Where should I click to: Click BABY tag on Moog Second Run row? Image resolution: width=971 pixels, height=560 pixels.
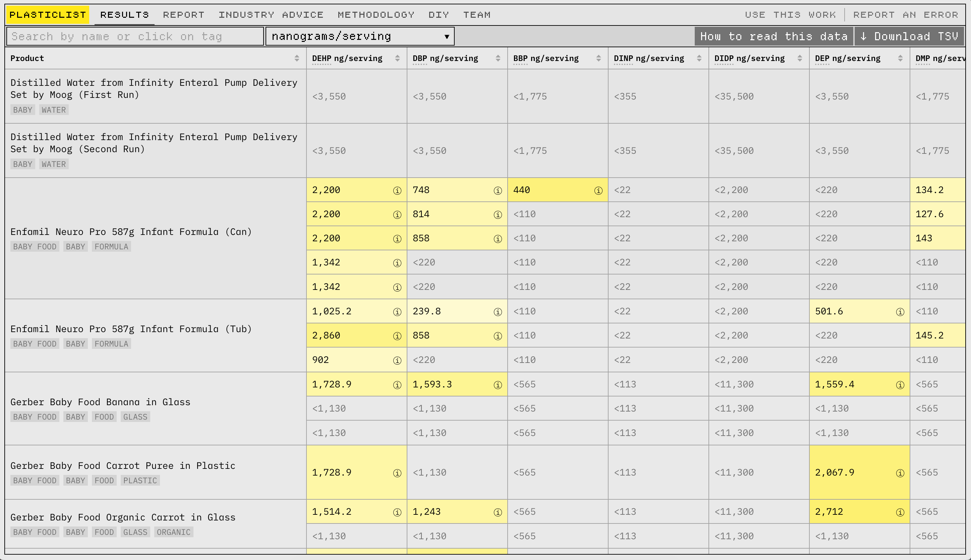click(23, 164)
